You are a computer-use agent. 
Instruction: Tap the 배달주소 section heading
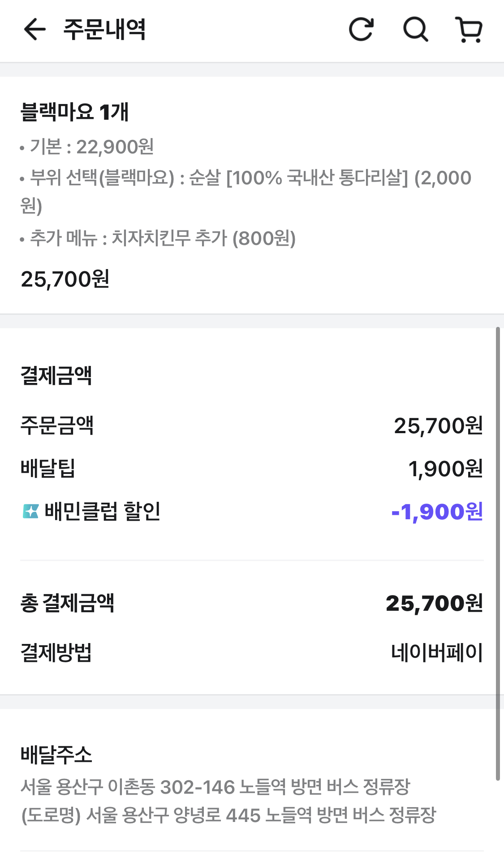[x=56, y=755]
